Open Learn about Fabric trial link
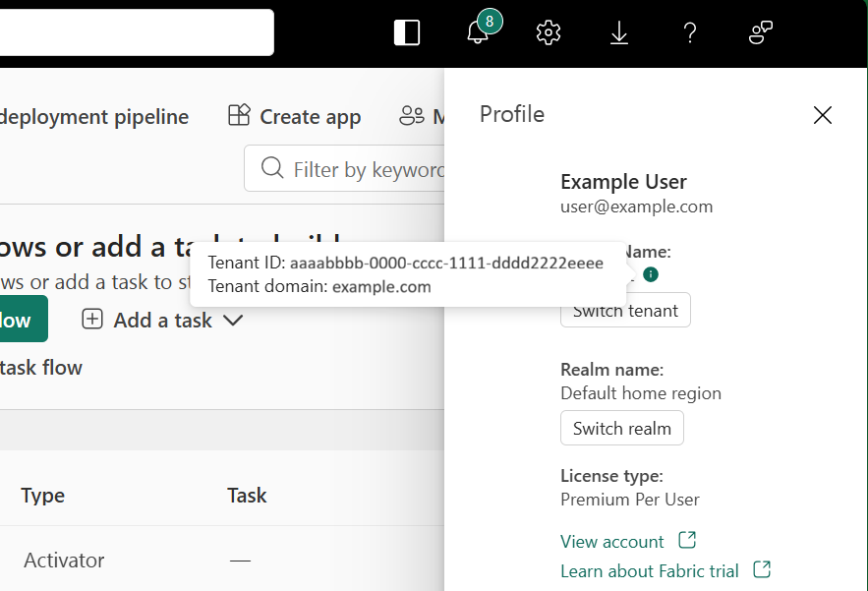The height and width of the screenshot is (591, 868). pyautogui.click(x=650, y=570)
